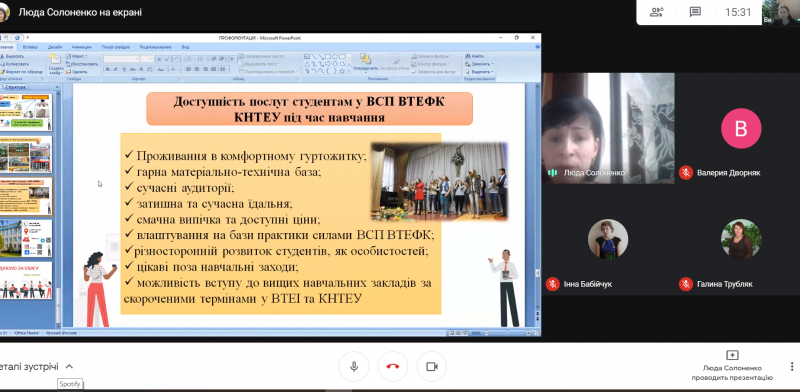Viewport: 800px width, 392px height.
Task: Click the PowerPoint zoom slider
Action: point(508,333)
